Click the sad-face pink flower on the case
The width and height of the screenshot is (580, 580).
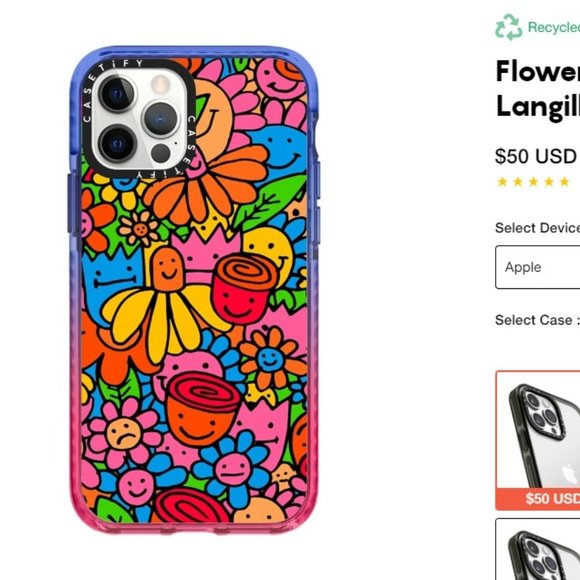(123, 433)
